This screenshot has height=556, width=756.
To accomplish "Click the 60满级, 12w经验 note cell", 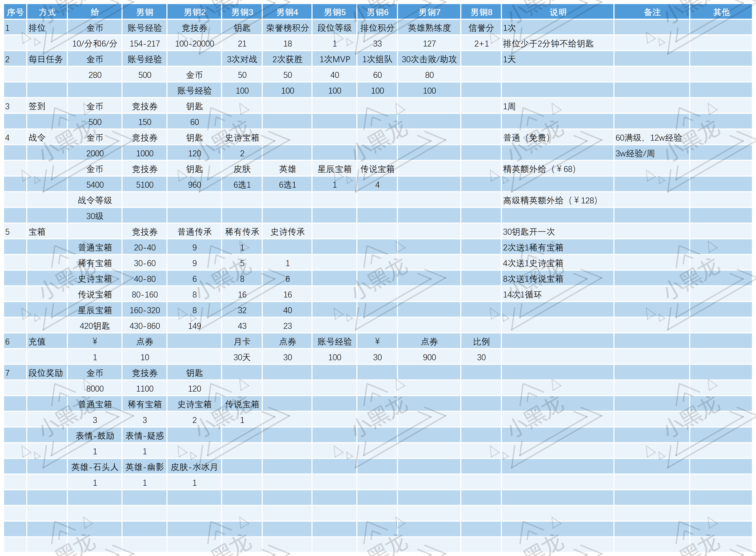I will 648,138.
